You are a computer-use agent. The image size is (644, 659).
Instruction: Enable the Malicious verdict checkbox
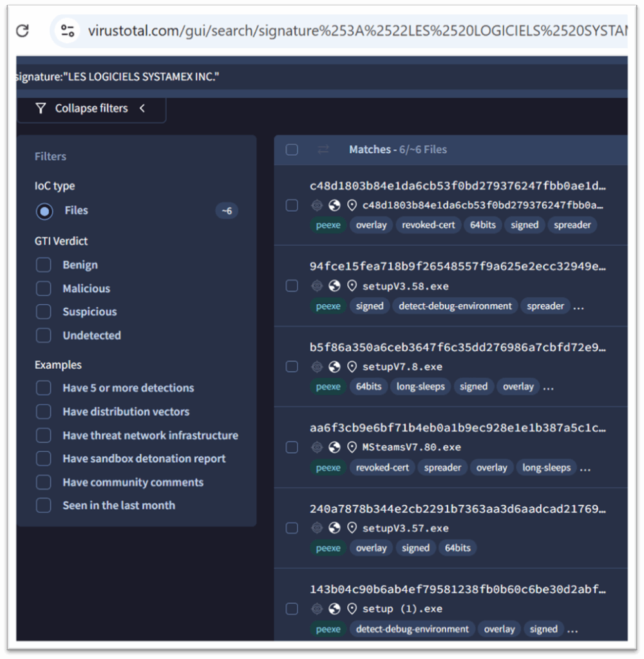point(44,288)
